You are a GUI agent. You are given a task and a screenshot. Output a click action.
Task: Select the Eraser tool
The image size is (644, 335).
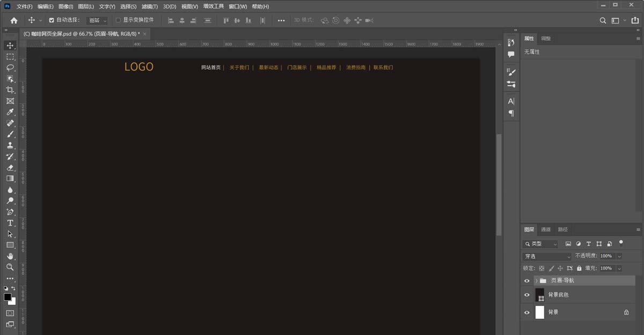pyautogui.click(x=10, y=167)
